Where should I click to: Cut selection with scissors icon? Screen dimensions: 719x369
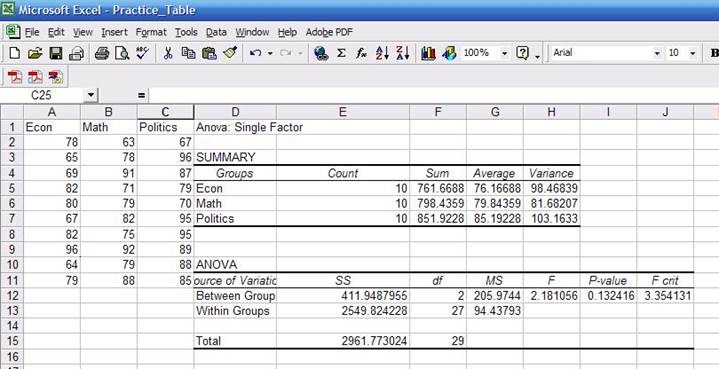tap(168, 53)
